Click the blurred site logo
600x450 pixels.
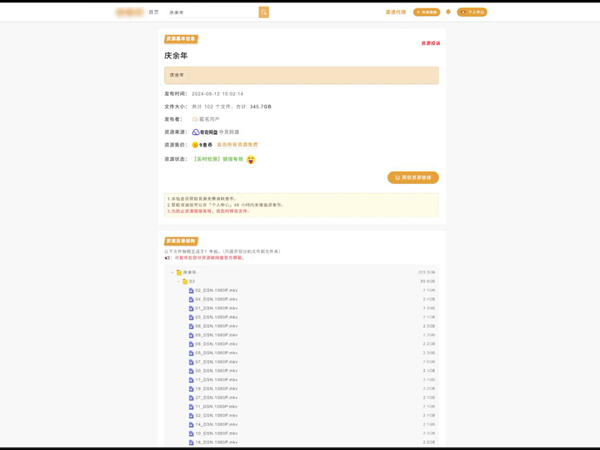pos(129,12)
